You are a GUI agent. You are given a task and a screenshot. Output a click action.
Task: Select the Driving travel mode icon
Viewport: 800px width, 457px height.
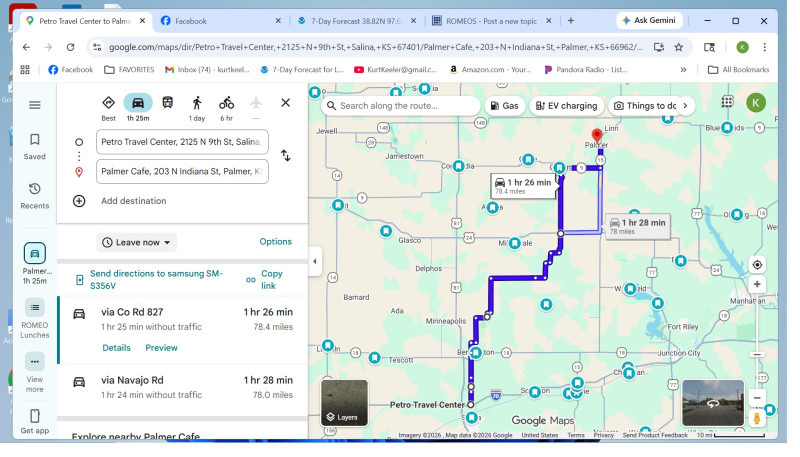click(138, 103)
